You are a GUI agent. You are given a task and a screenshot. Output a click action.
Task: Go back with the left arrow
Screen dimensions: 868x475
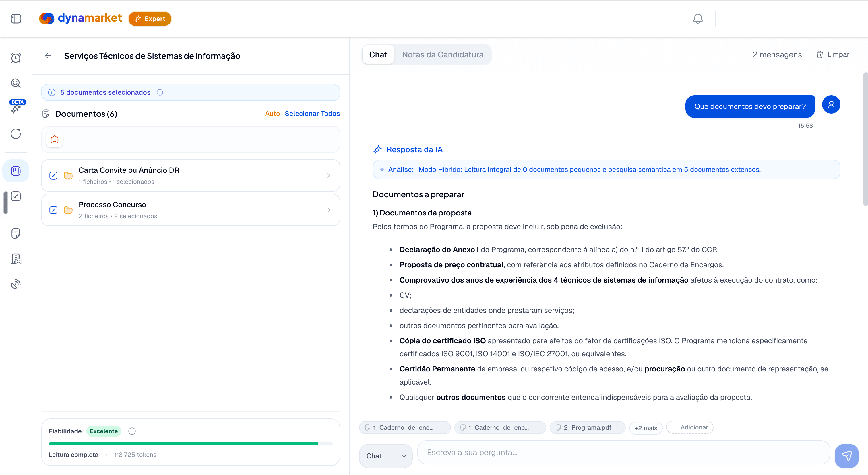coord(48,56)
